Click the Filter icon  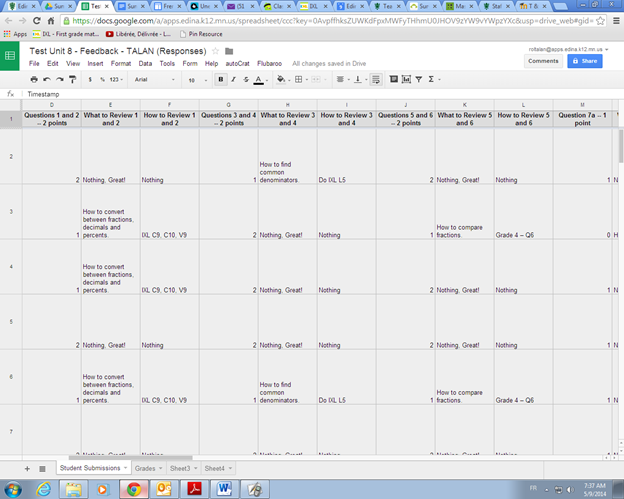[x=419, y=80]
